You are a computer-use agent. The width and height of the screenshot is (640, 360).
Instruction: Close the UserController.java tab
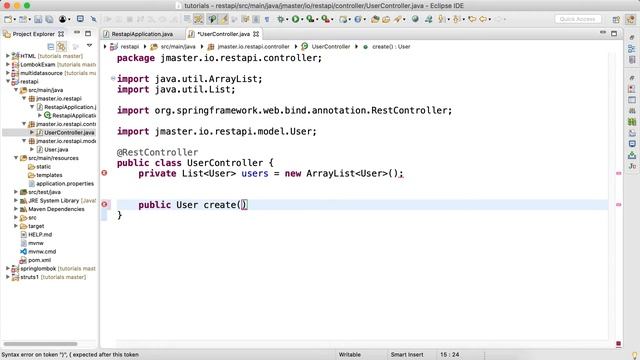point(256,34)
